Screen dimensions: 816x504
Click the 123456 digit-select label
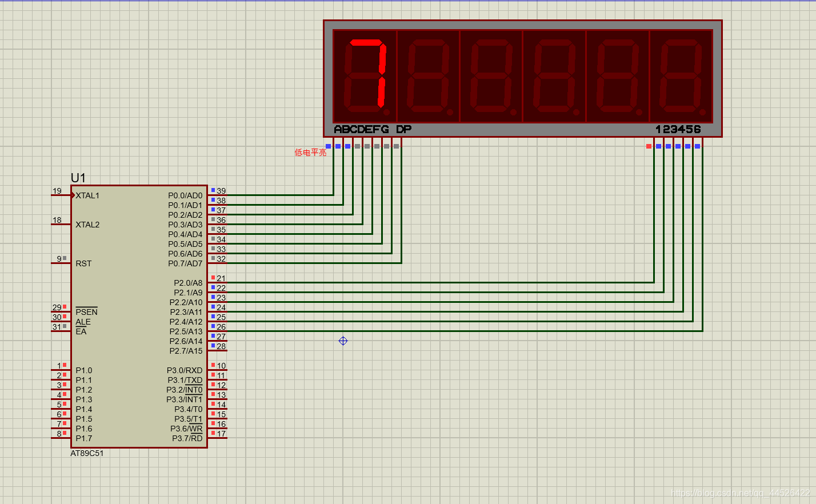(678, 129)
